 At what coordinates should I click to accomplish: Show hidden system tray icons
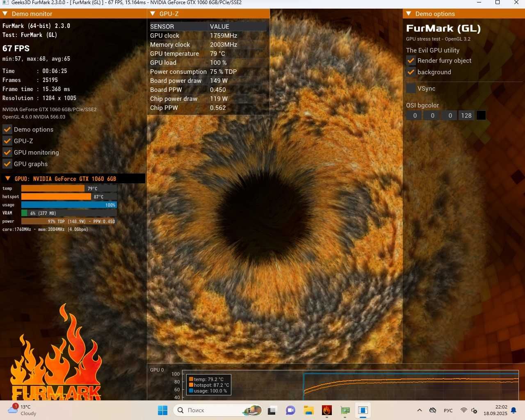click(419, 410)
